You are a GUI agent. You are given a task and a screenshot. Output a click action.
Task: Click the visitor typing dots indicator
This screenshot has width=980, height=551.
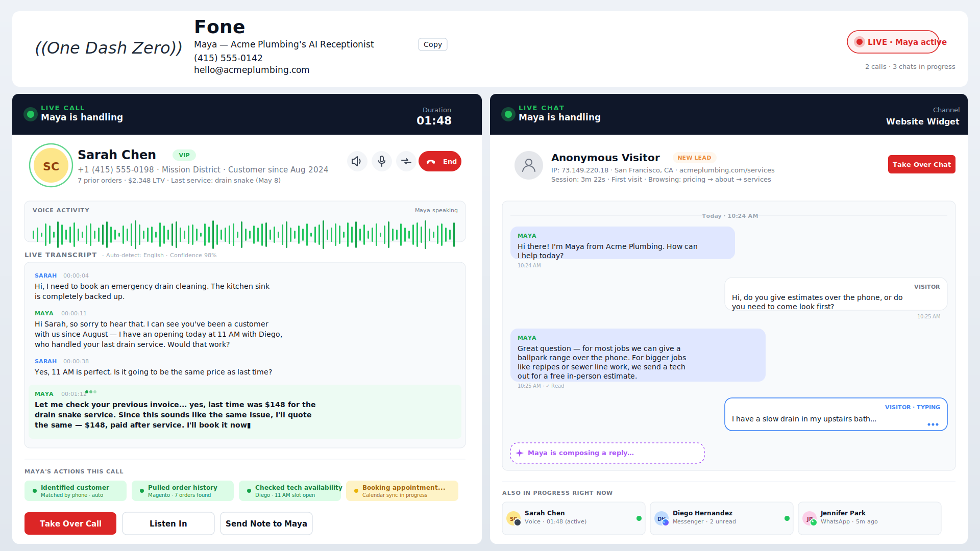point(933,424)
